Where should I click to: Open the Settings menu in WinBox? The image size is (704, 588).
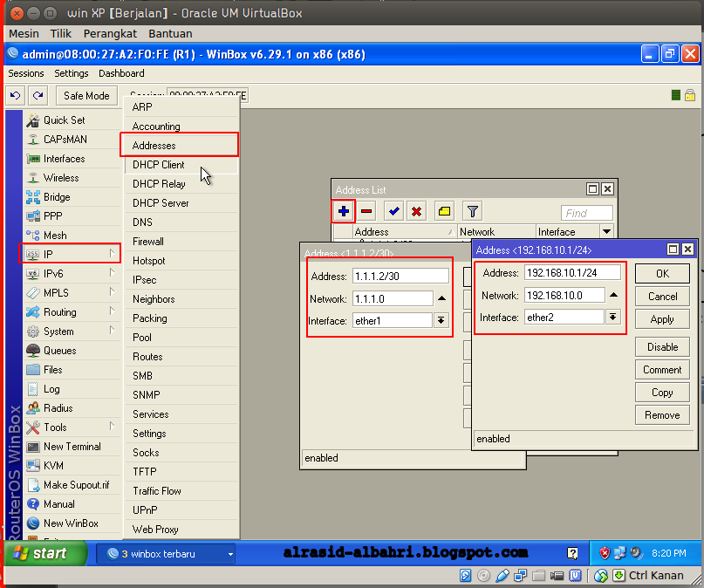72,73
